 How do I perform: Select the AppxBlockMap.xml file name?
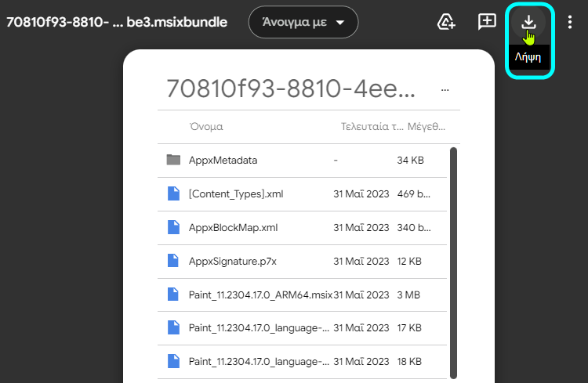click(x=234, y=227)
